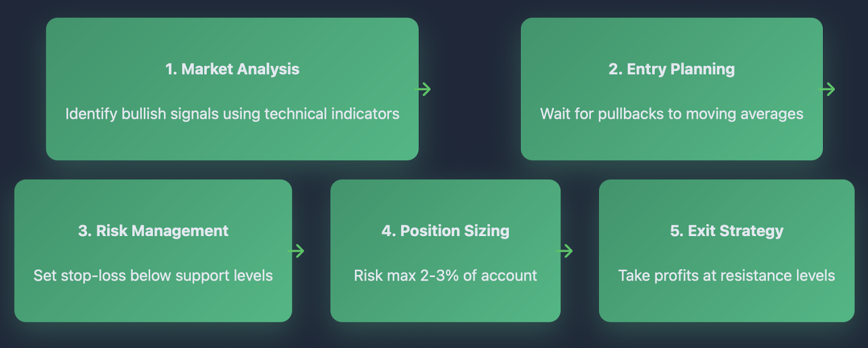Click the "Wait for pullbacks" description text

click(672, 113)
